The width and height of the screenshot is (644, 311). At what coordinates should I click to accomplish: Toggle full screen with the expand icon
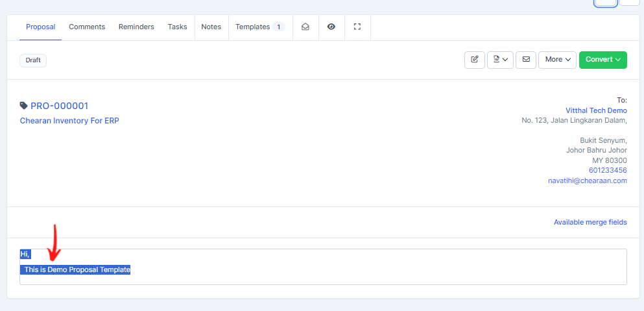point(357,27)
